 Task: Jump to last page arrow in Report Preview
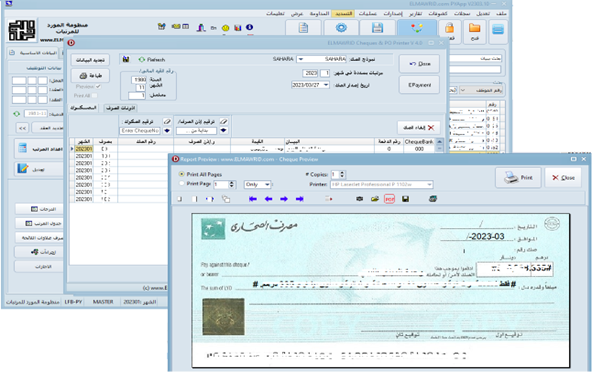[300, 199]
